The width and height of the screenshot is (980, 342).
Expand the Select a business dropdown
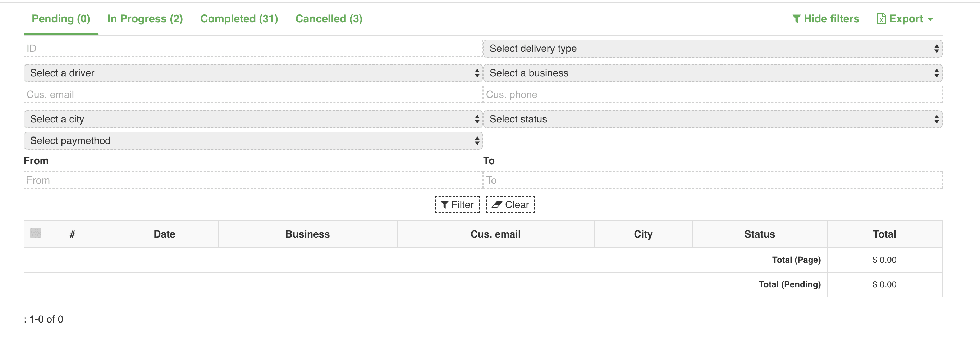713,73
